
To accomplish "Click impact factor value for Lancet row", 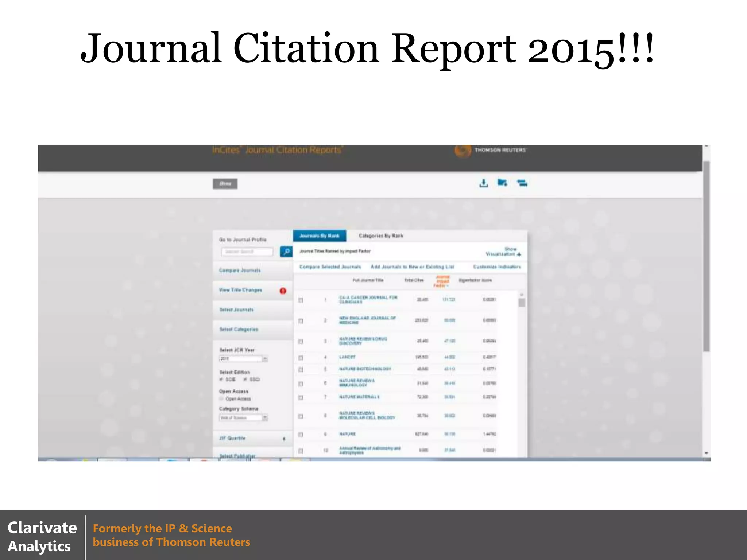I will (x=449, y=357).
